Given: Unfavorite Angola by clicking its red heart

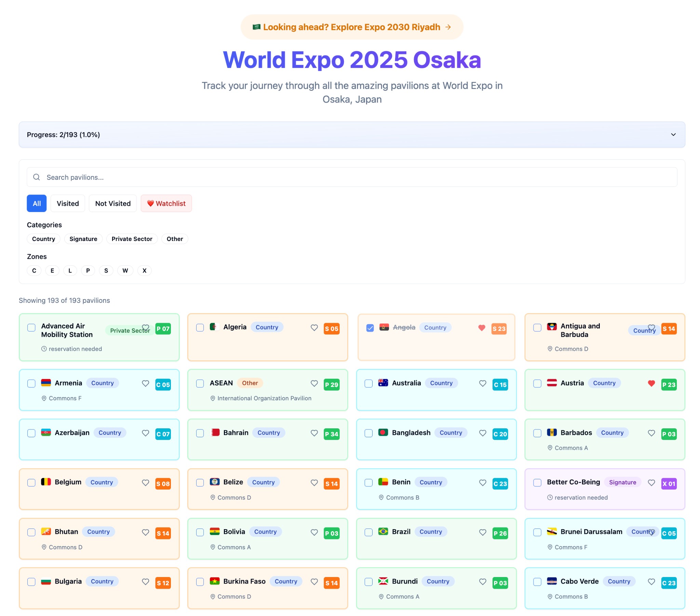Looking at the screenshot, I should point(482,328).
